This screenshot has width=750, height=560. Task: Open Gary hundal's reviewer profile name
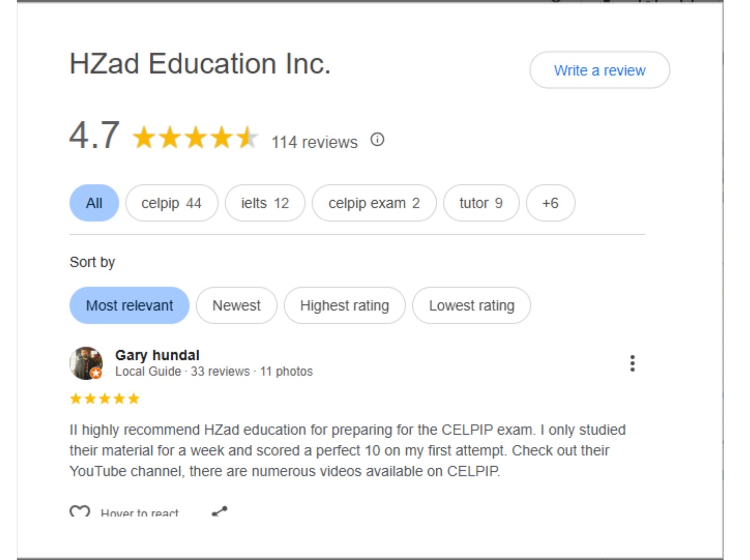point(157,355)
